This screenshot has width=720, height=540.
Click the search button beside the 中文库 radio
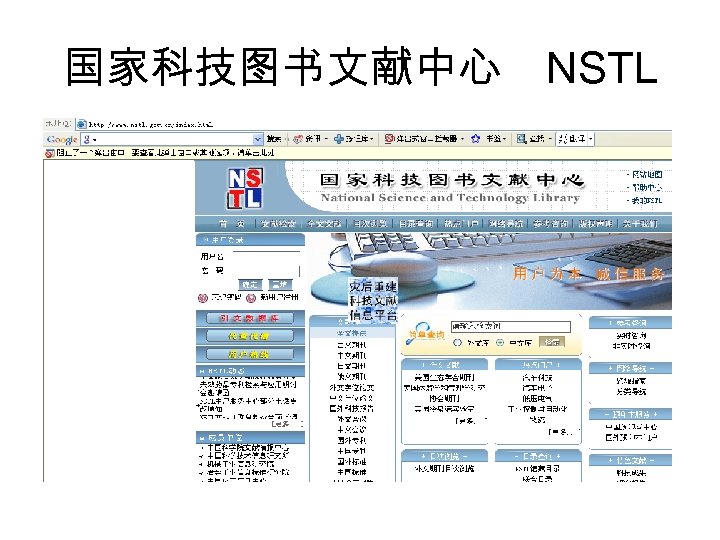[552, 342]
